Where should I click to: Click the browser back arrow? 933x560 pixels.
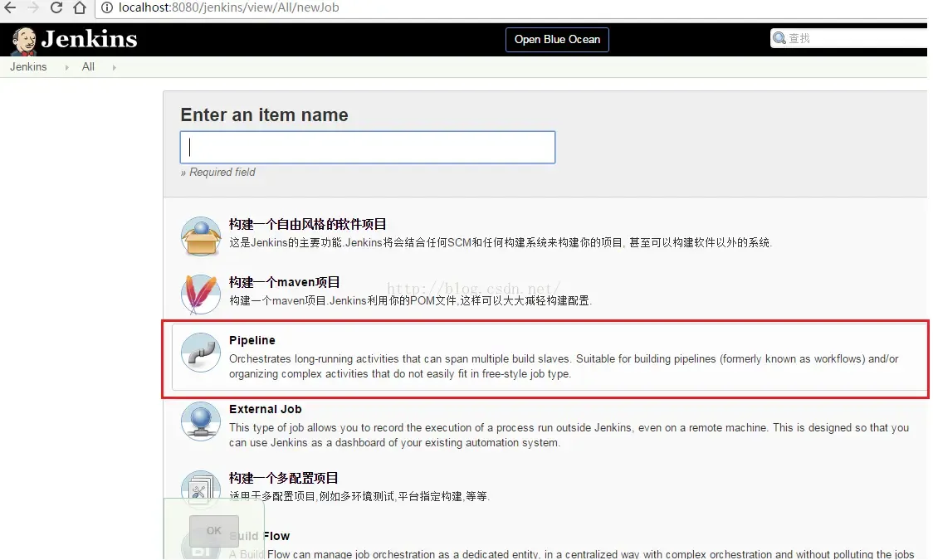tap(10, 7)
